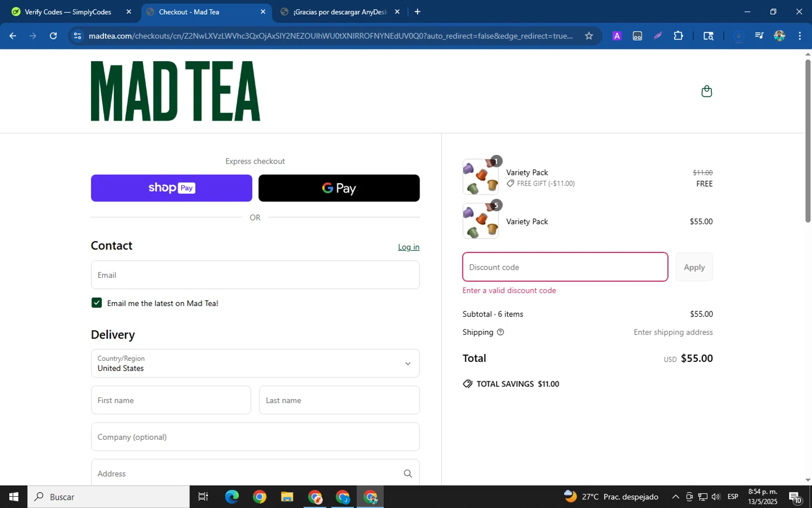Image resolution: width=812 pixels, height=508 pixels.
Task: Click the browser forward arrow
Action: (33, 36)
